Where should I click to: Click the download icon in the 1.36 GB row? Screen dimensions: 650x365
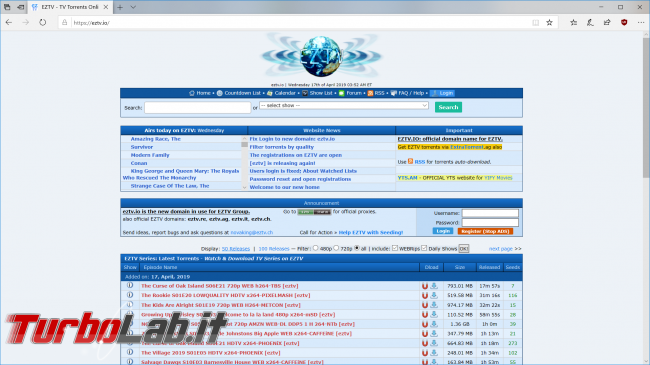[434, 324]
